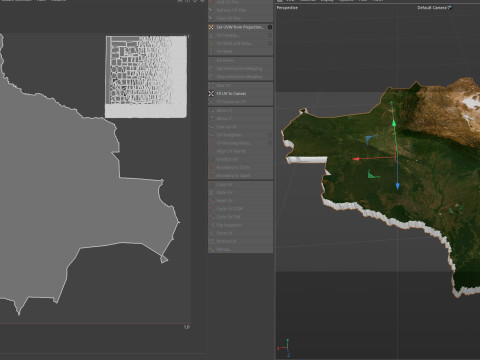The width and height of the screenshot is (480, 360).
Task: Apply Boundary to Quad
Action: coord(240,175)
